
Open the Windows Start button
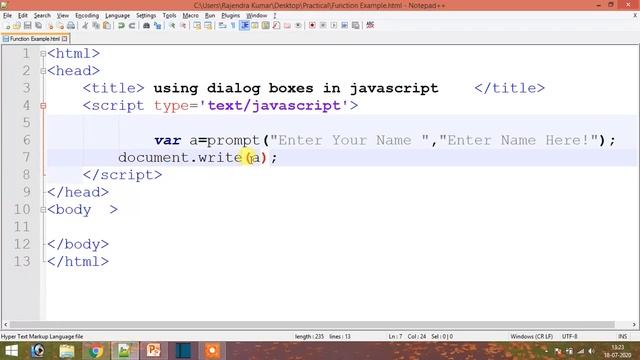tap(11, 351)
